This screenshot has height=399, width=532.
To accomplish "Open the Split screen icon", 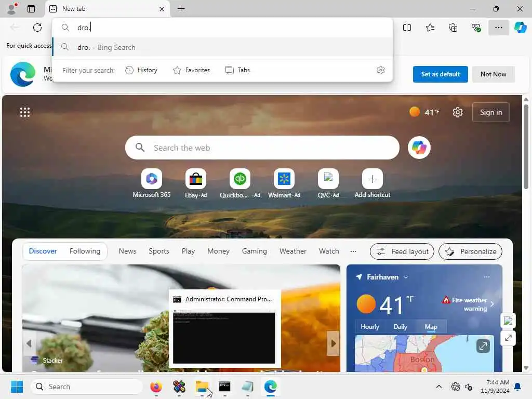I will click(407, 28).
